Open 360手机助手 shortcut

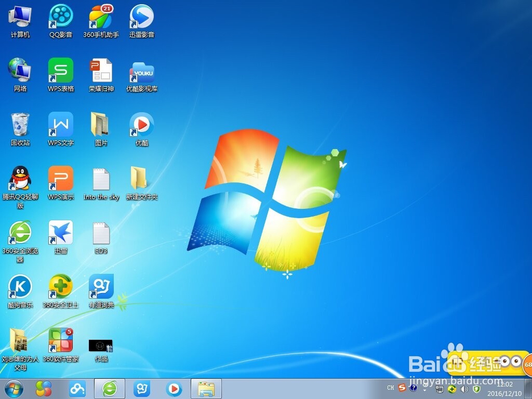(101, 21)
